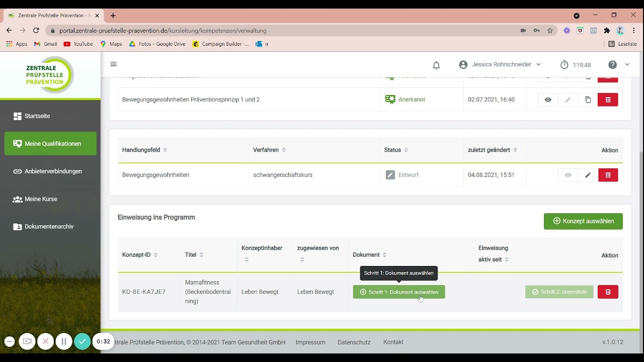644x362 pixels.
Task: Delete the Bewegungsgewohnheiten Präventionsprinzip 1 und 2 entry
Action: [x=608, y=100]
